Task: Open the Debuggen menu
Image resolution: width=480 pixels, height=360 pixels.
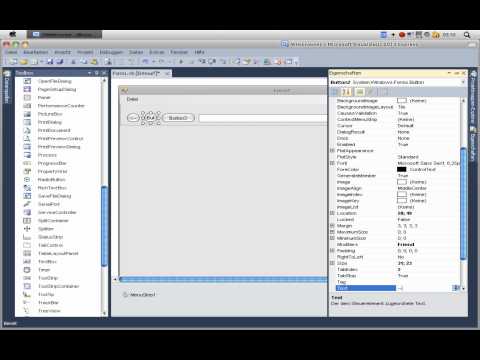Action: pos(111,52)
